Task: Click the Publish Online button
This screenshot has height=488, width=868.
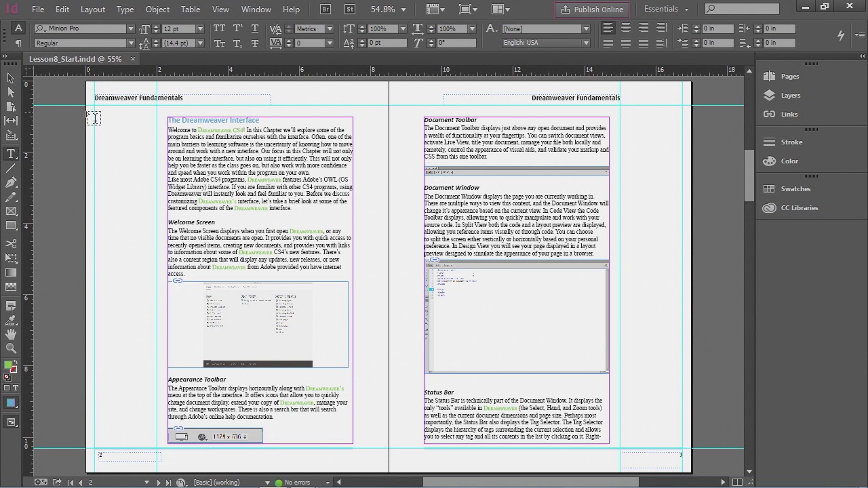Action: pos(592,9)
